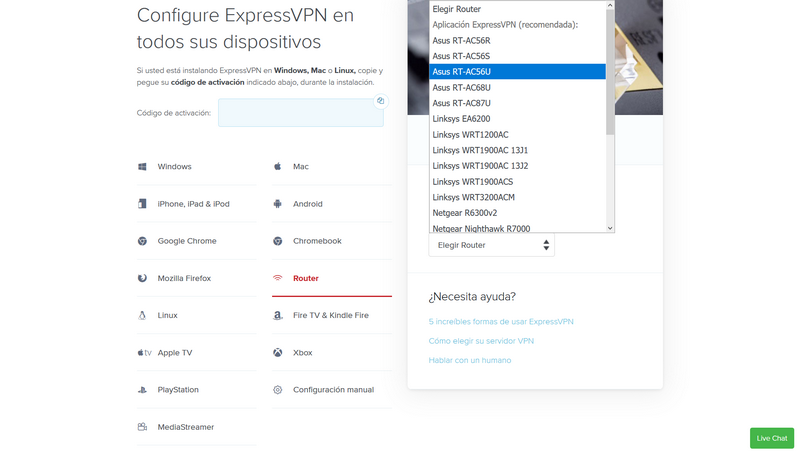
Task: Open the Windows setup tab
Action: pyautogui.click(x=196, y=166)
